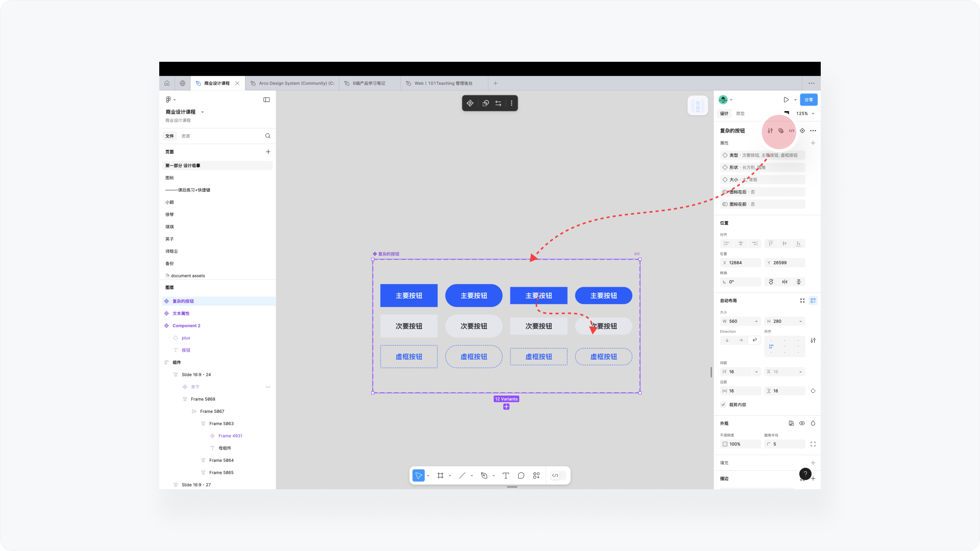Click the align top icon in 对齐
980x551 pixels.
pyautogui.click(x=771, y=243)
